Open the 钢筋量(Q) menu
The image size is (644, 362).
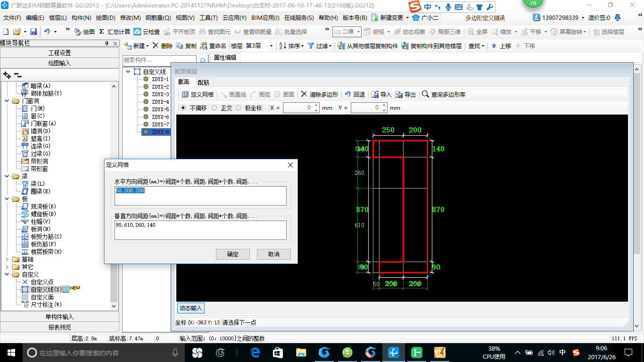pyautogui.click(x=158, y=18)
